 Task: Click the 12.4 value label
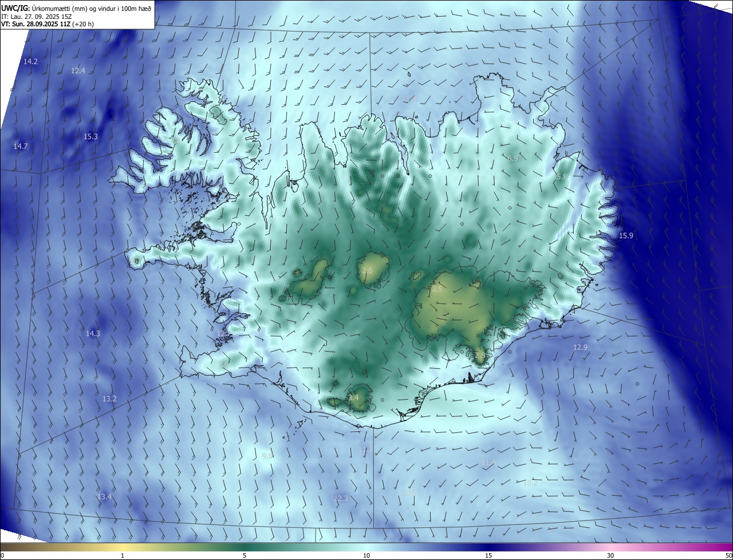tap(78, 71)
